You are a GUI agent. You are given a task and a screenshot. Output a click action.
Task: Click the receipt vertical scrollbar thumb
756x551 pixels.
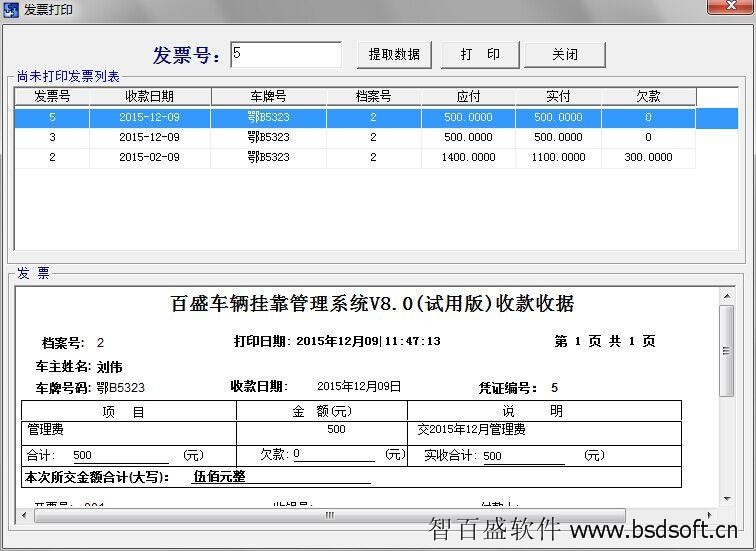[727, 350]
